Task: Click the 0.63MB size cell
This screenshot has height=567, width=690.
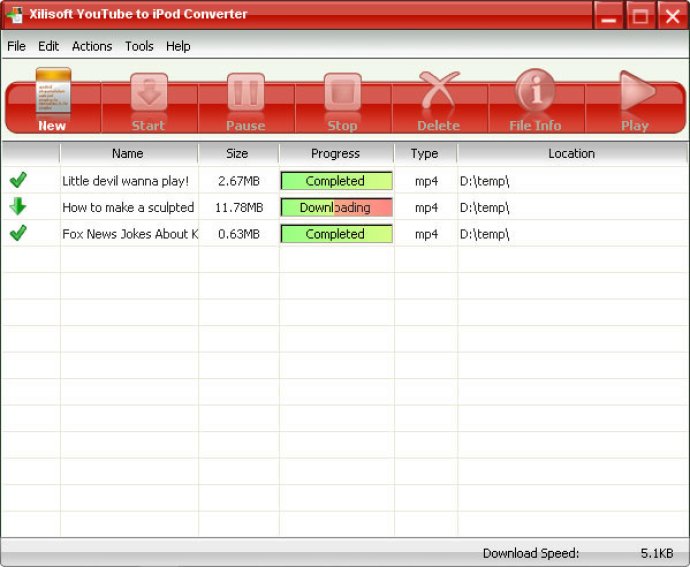Action: pyautogui.click(x=239, y=234)
